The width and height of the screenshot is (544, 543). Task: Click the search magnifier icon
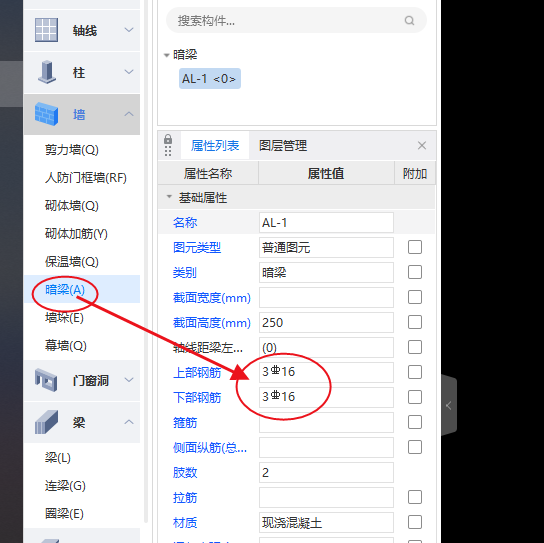point(409,20)
